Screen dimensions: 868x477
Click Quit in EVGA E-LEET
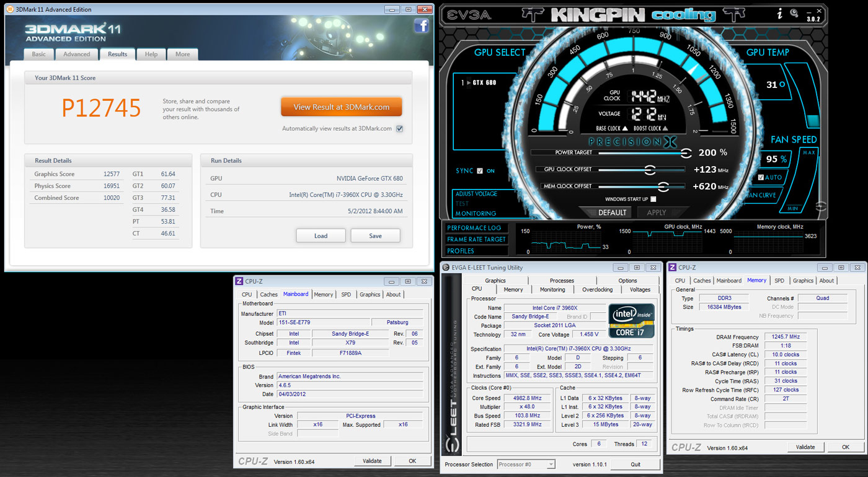click(635, 465)
